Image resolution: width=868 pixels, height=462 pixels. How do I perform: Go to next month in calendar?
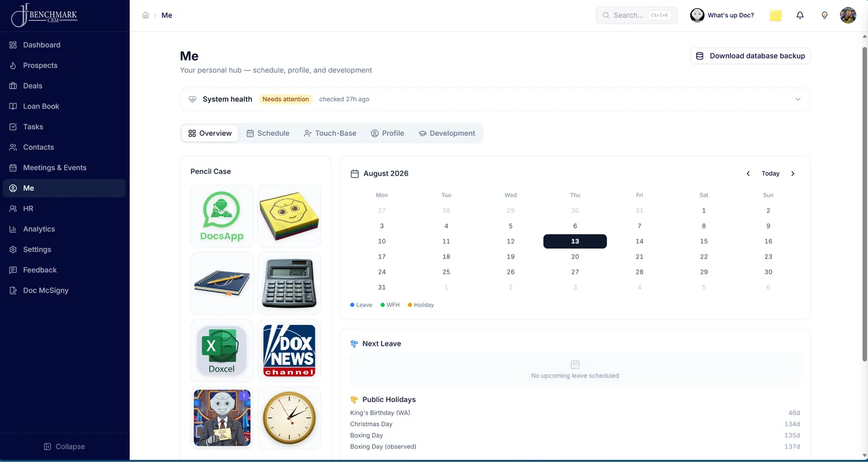click(793, 173)
